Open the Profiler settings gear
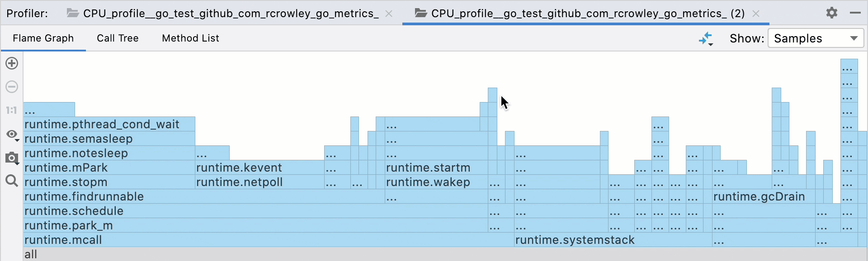Screen dimensions: 868x261 pyautogui.click(x=832, y=13)
